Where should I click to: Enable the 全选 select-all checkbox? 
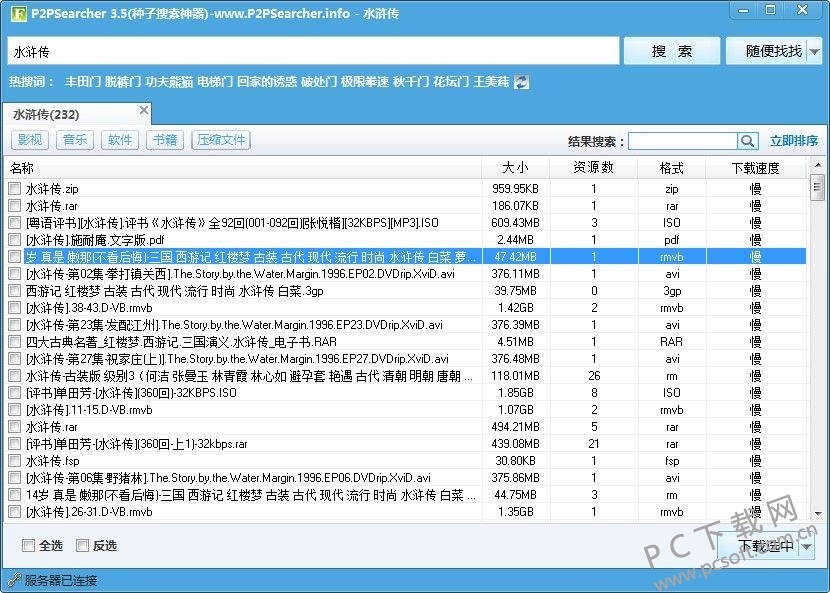tap(28, 545)
